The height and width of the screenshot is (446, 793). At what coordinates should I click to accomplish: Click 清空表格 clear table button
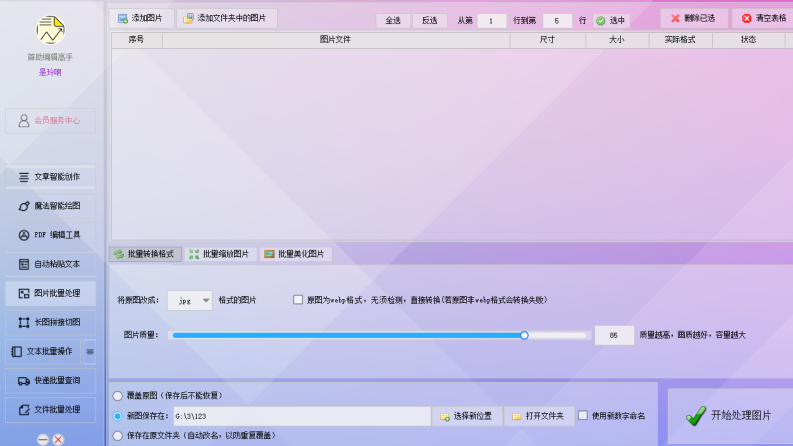point(763,18)
